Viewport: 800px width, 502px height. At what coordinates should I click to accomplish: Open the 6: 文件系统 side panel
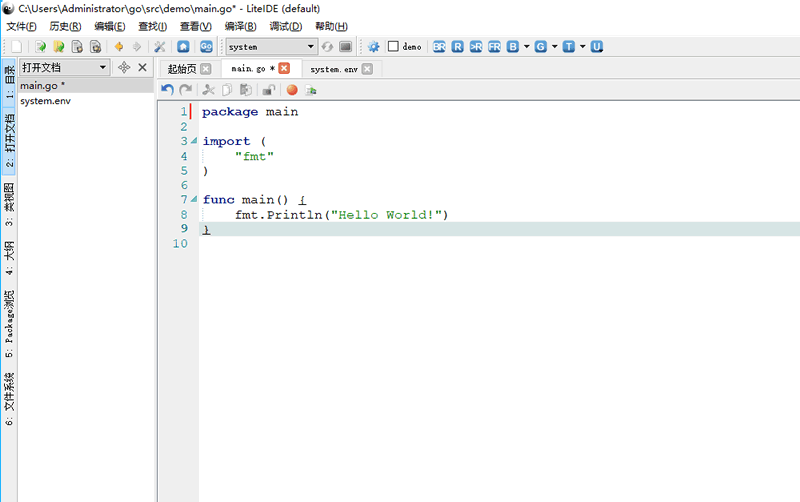coord(9,399)
